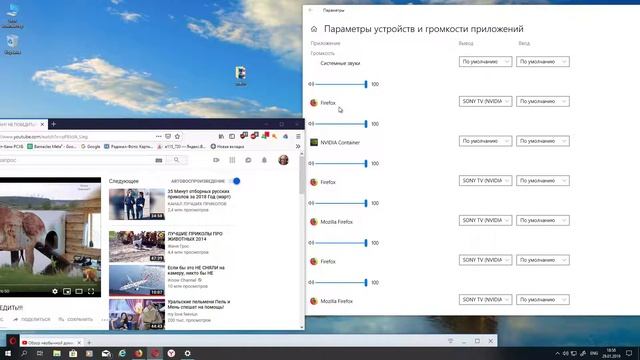Screen dimensions: 640x360
Task: Click YouTube create video camera icon
Action: point(216,160)
